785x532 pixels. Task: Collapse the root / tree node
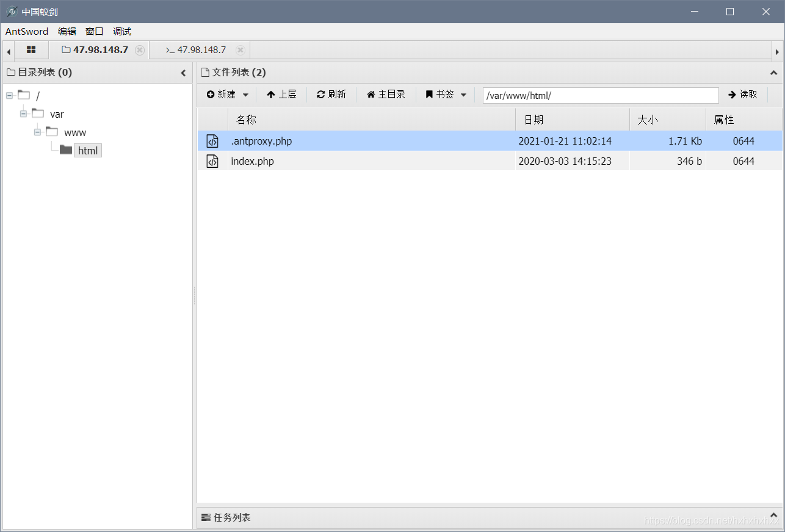pyautogui.click(x=9, y=96)
